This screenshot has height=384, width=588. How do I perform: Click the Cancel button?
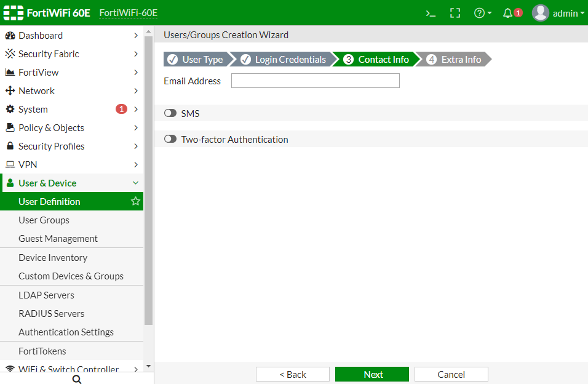coord(451,374)
